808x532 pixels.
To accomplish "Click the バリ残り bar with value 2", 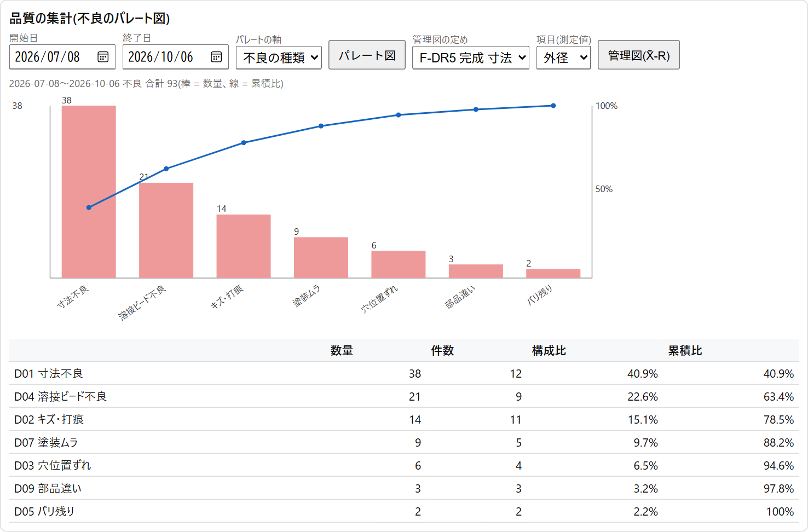I will coord(553,273).
